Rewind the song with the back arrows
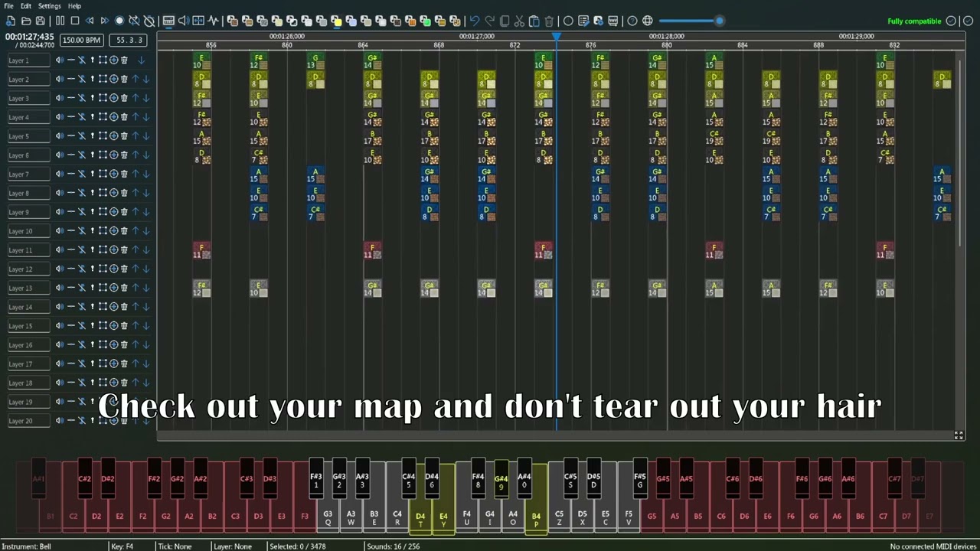The height and width of the screenshot is (551, 980). click(90, 21)
